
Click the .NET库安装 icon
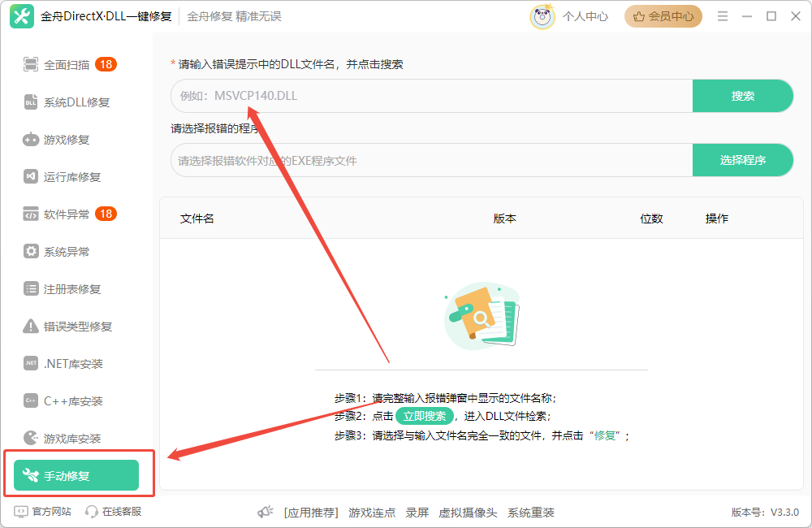31,363
